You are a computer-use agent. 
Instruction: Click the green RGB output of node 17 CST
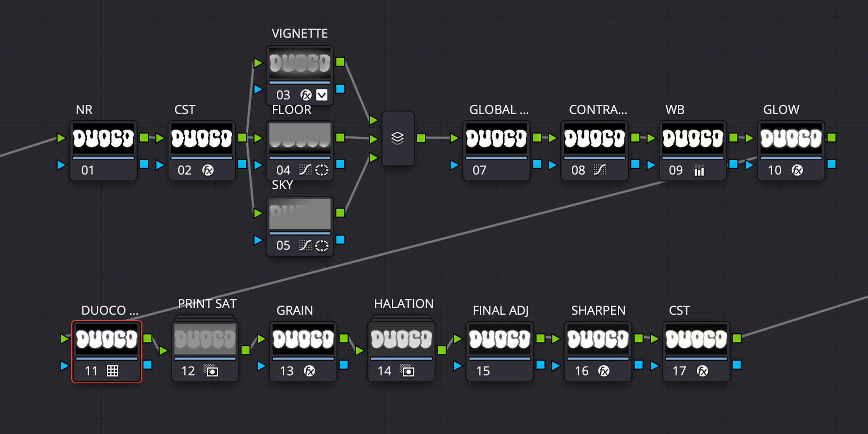click(x=737, y=339)
